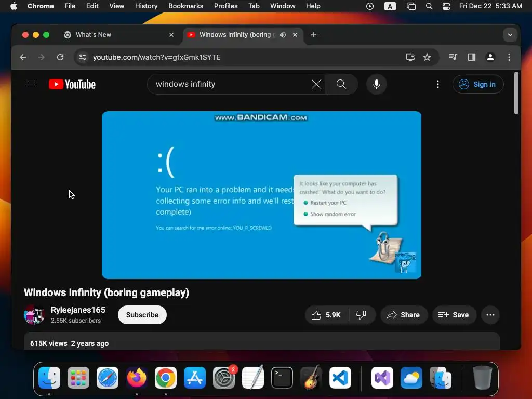Screen dimensions: 532x399
Task: Click the Sign in button
Action: click(x=478, y=84)
